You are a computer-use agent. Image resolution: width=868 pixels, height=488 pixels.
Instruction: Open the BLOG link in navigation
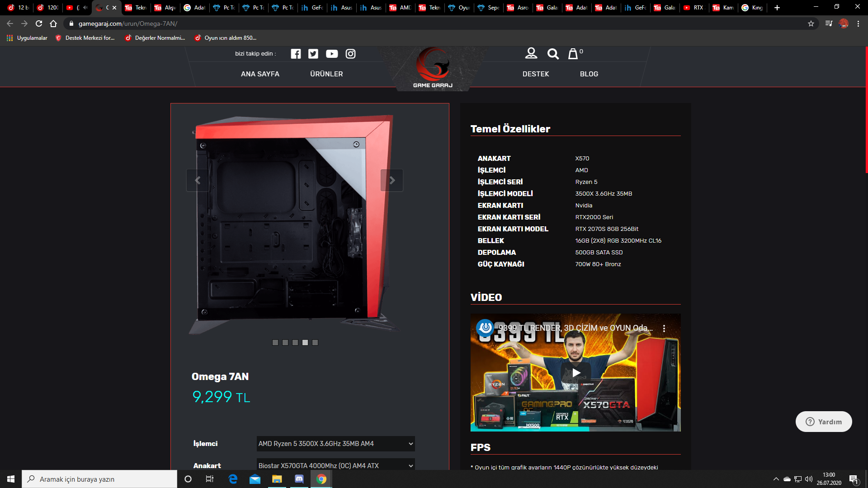(589, 74)
